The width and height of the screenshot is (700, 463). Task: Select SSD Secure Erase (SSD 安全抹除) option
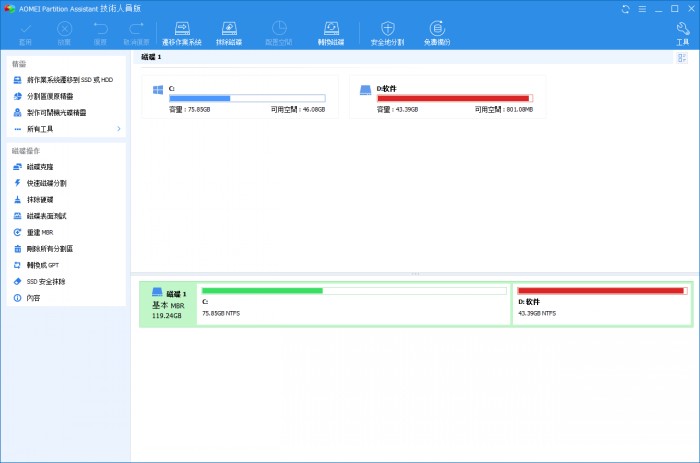click(x=46, y=281)
